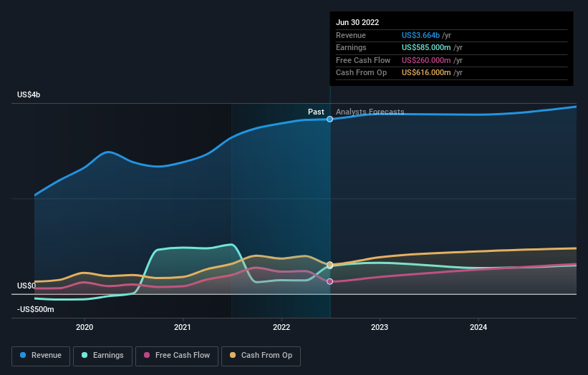Click the -US$500m y-axis label
The image size is (588, 375).
click(35, 309)
